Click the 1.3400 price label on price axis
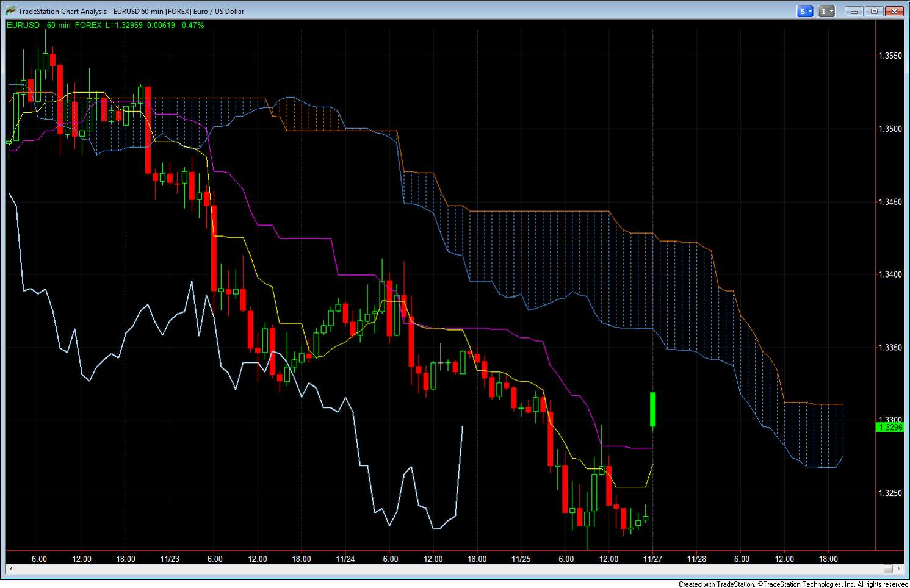This screenshot has height=588, width=910. pyautogui.click(x=890, y=274)
